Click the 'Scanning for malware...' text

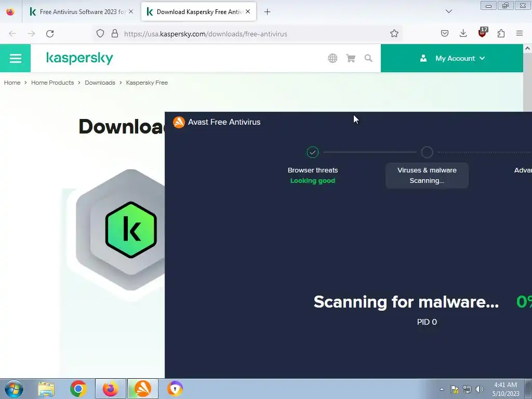(406, 302)
